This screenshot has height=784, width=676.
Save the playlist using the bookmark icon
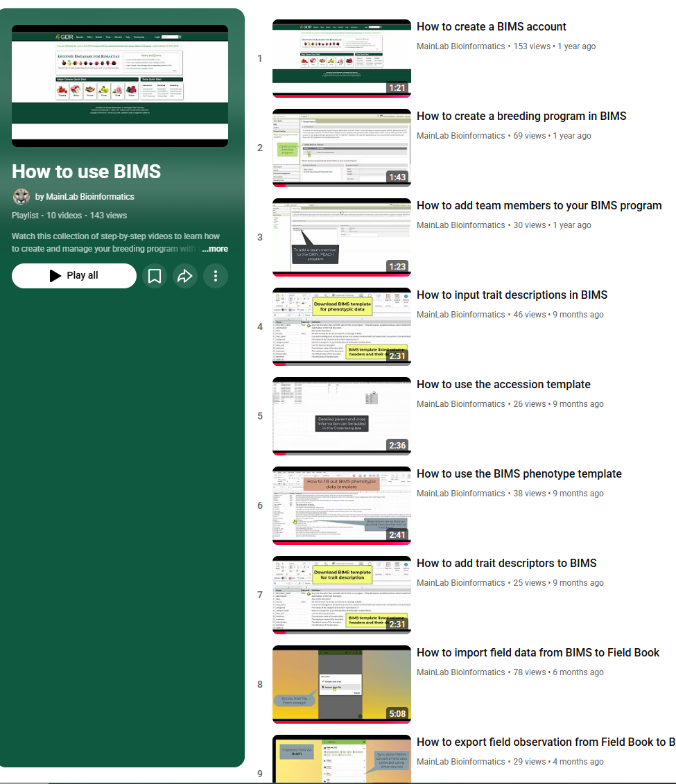click(x=154, y=276)
